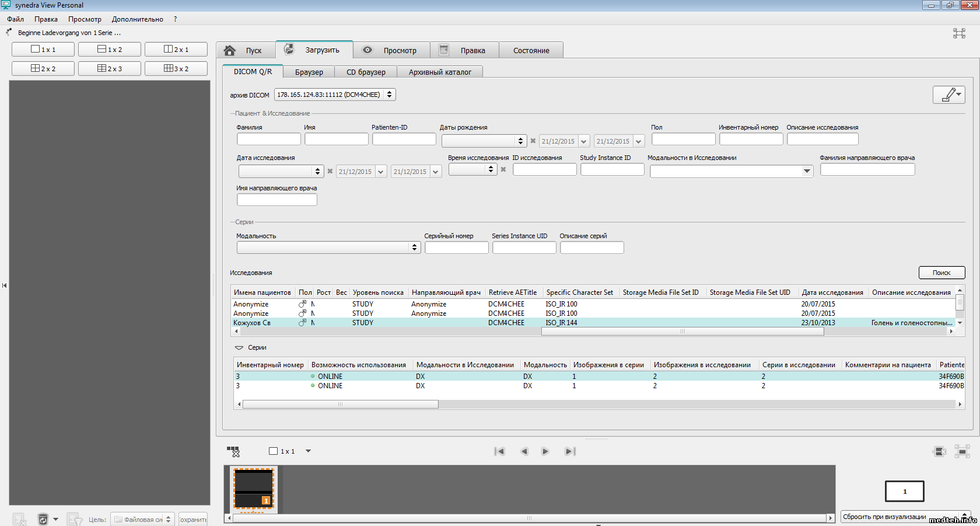Expand Модальности в Исследовании dropdown
980x526 pixels.
tap(807, 171)
